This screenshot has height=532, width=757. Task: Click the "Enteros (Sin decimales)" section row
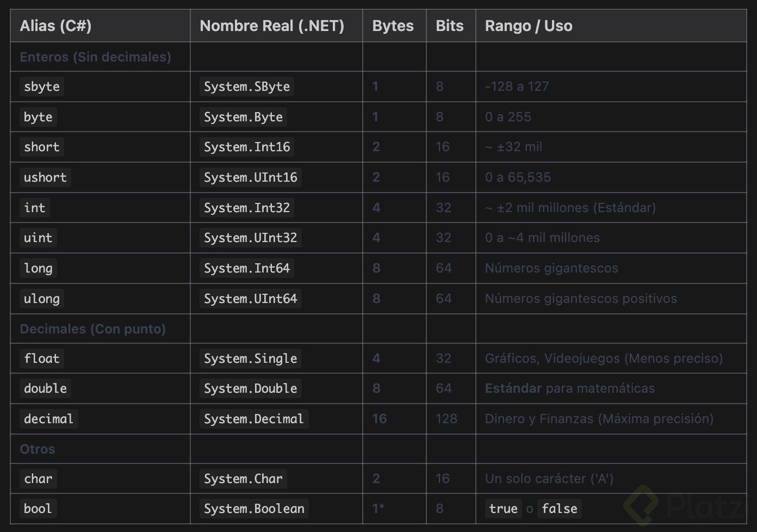pos(95,57)
